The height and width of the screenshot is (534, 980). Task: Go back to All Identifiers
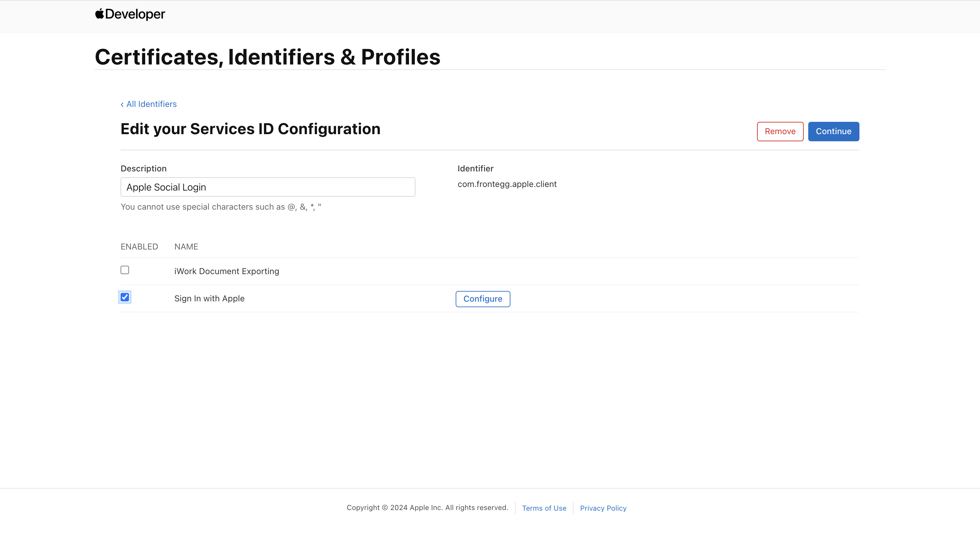click(151, 104)
